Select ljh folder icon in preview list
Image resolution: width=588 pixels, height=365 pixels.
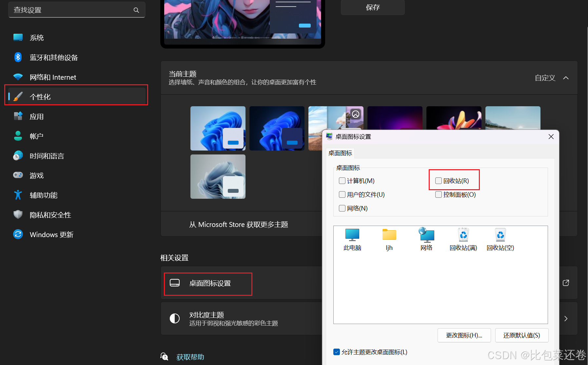tap(389, 240)
